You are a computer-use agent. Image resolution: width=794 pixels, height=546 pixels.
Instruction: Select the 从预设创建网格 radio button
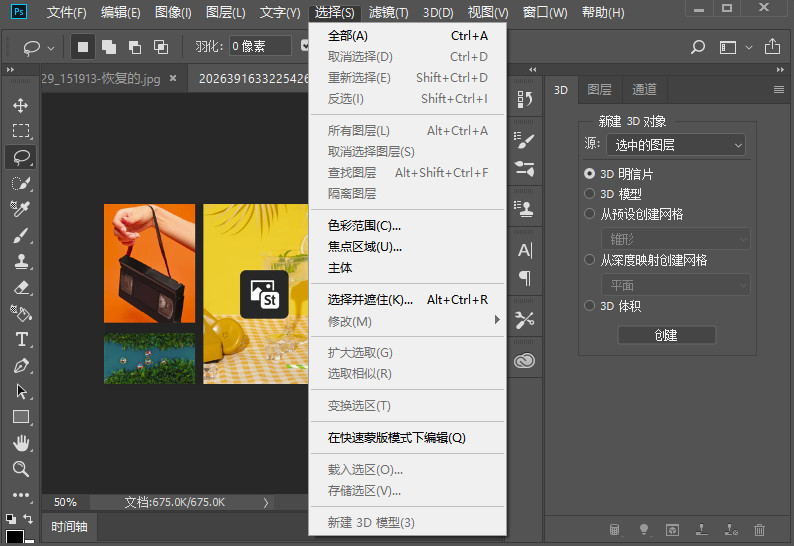[589, 214]
